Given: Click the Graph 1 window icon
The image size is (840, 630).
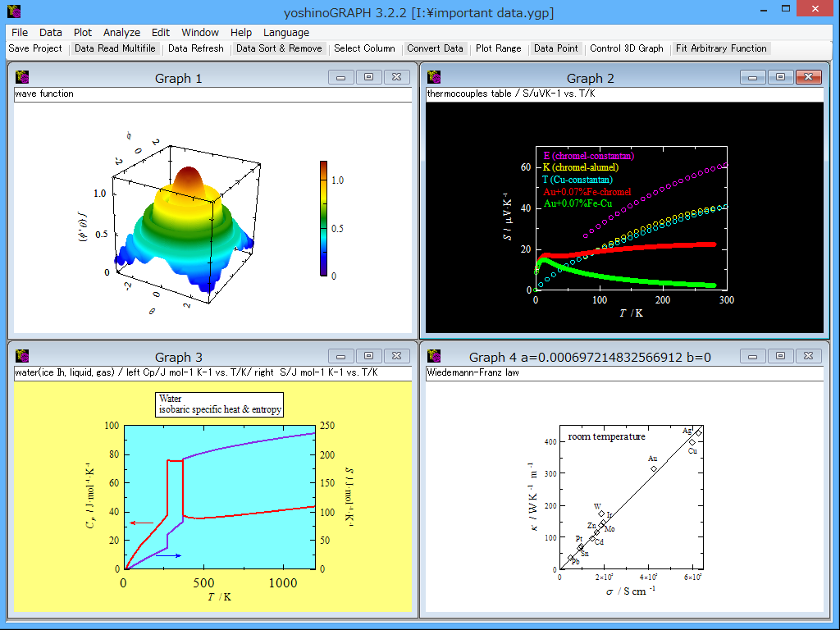Looking at the screenshot, I should click(22, 77).
